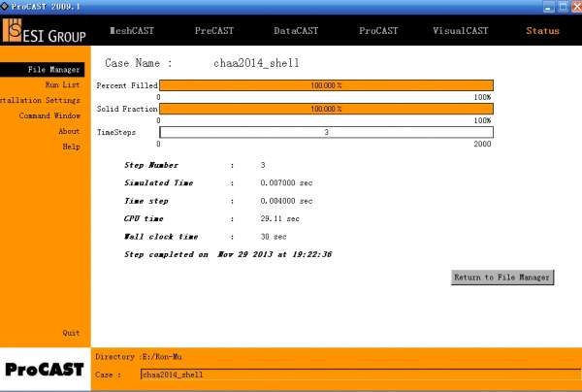Show the About information
Image resolution: width=582 pixels, height=392 pixels.
pos(69,131)
